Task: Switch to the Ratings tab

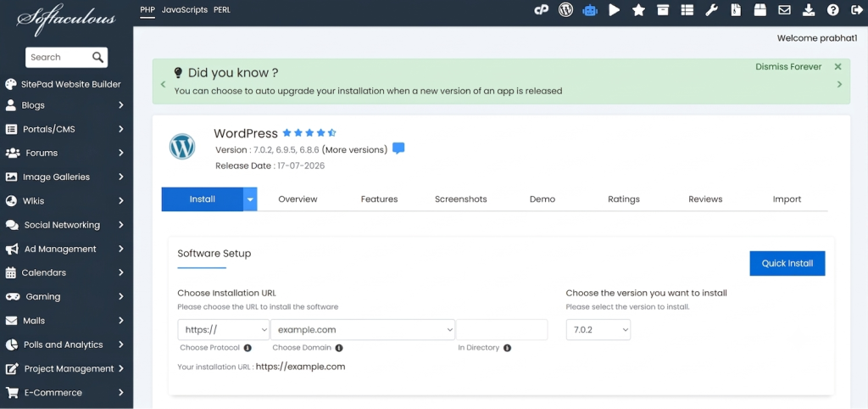Action: click(624, 199)
